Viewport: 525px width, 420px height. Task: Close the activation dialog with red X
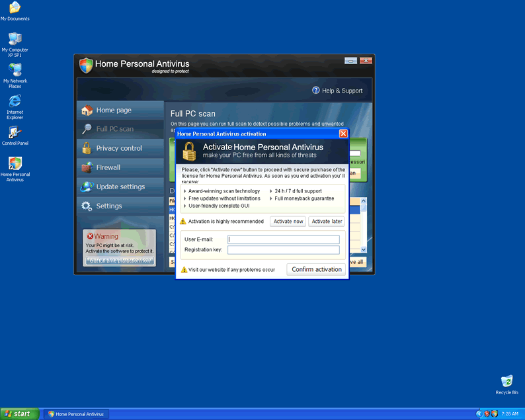pyautogui.click(x=343, y=134)
